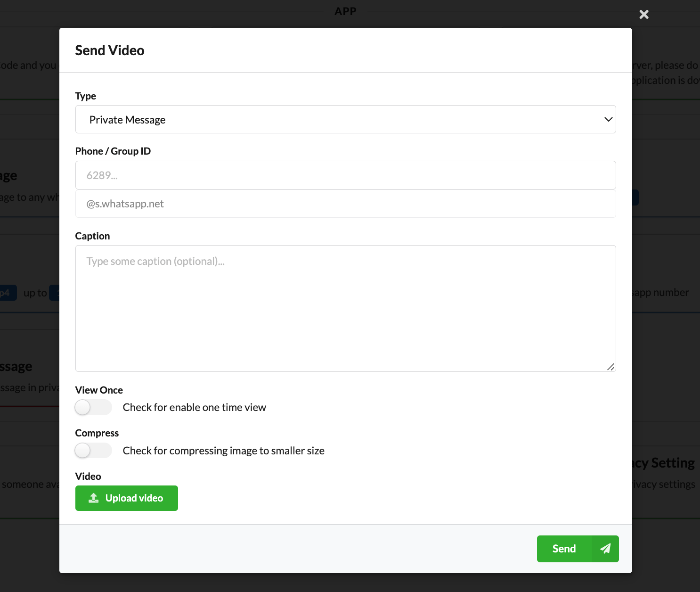The height and width of the screenshot is (592, 700).
Task: Toggle the View Once switch
Action: 93,407
